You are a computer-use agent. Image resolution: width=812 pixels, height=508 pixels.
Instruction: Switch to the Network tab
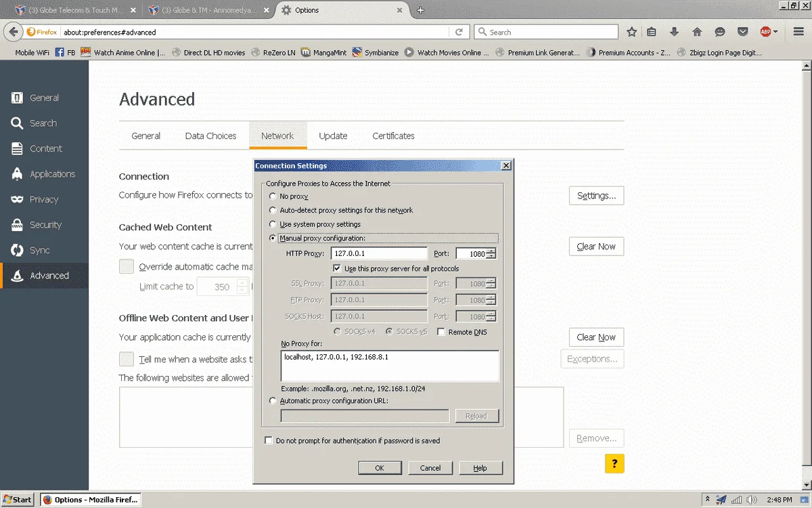point(277,135)
